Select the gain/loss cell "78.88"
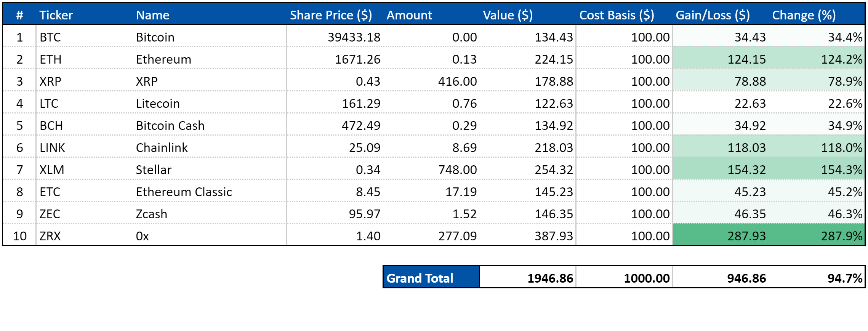 (x=750, y=82)
